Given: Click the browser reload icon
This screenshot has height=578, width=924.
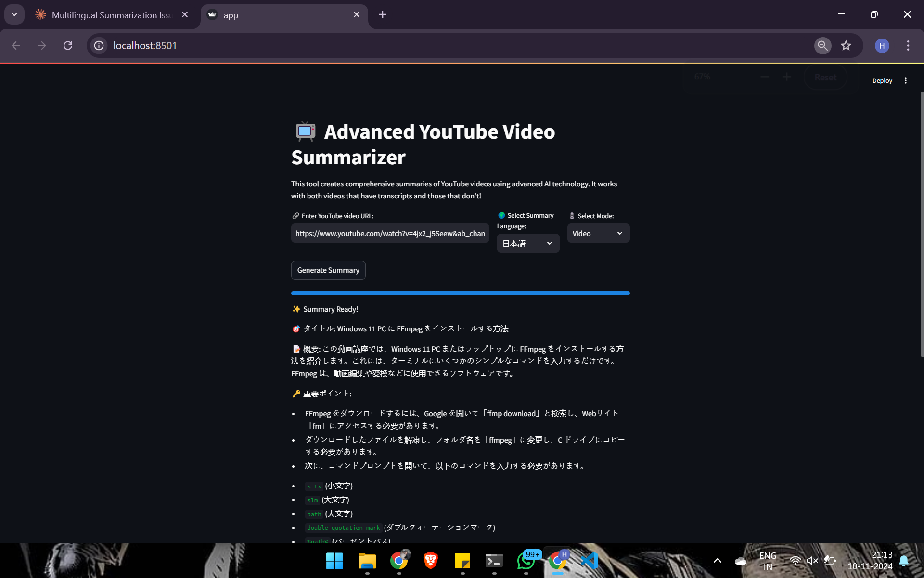Looking at the screenshot, I should click(68, 45).
